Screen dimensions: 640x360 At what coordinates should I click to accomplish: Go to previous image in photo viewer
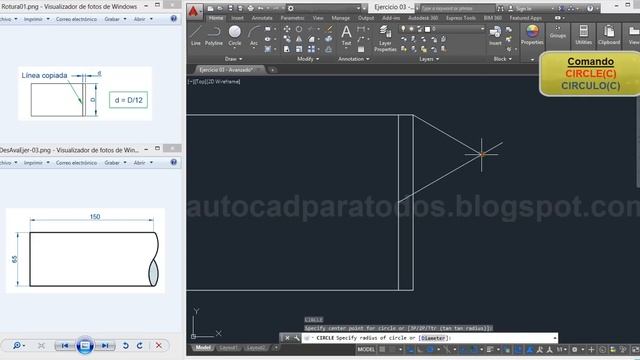(x=65, y=346)
